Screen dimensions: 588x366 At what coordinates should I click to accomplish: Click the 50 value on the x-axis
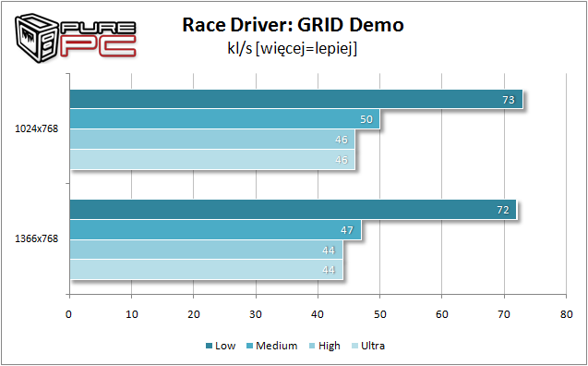(x=380, y=314)
